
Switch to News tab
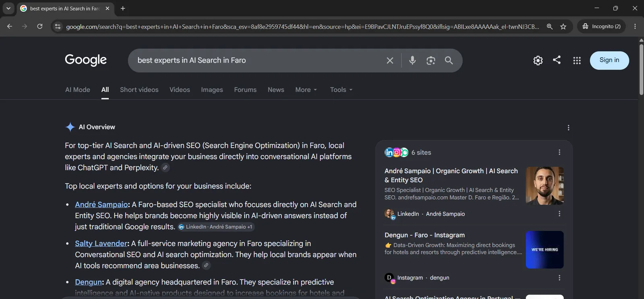[276, 90]
